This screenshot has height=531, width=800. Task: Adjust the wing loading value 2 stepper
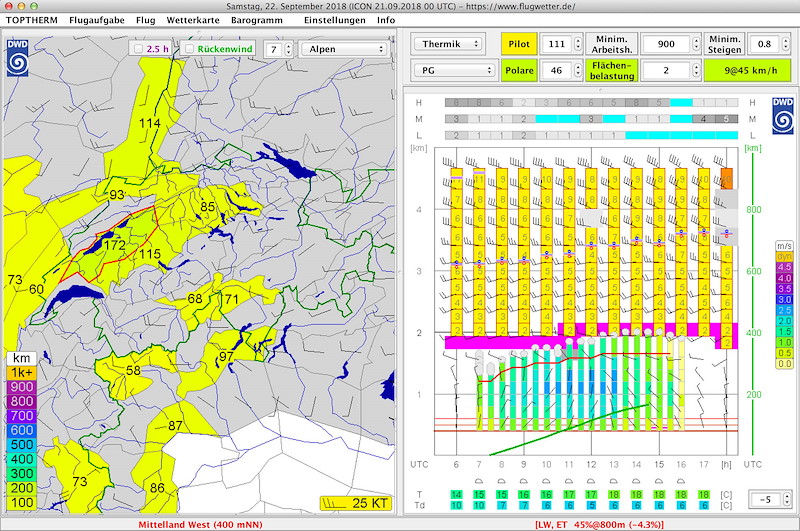click(x=696, y=70)
